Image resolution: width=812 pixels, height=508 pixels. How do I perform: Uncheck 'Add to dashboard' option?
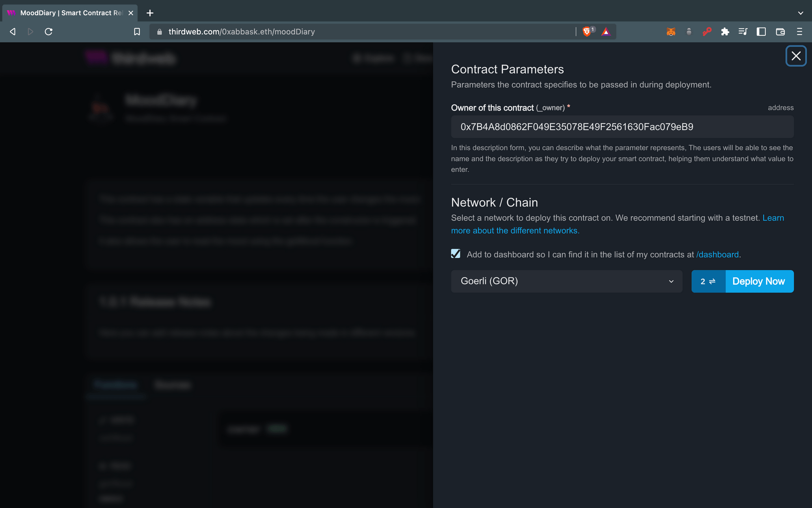click(x=456, y=254)
